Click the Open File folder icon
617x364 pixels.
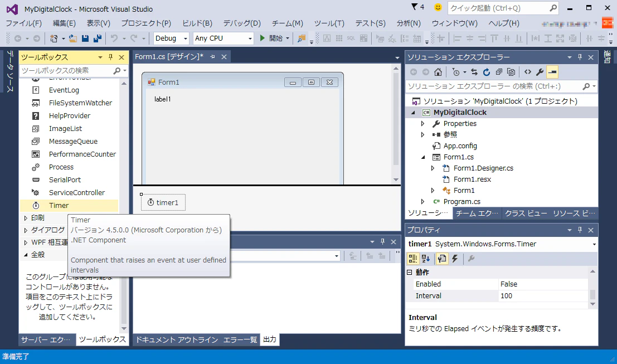(73, 38)
